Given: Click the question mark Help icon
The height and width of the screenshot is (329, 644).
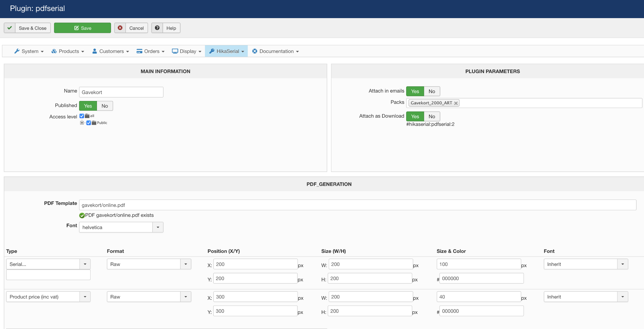Looking at the screenshot, I should coord(157,28).
